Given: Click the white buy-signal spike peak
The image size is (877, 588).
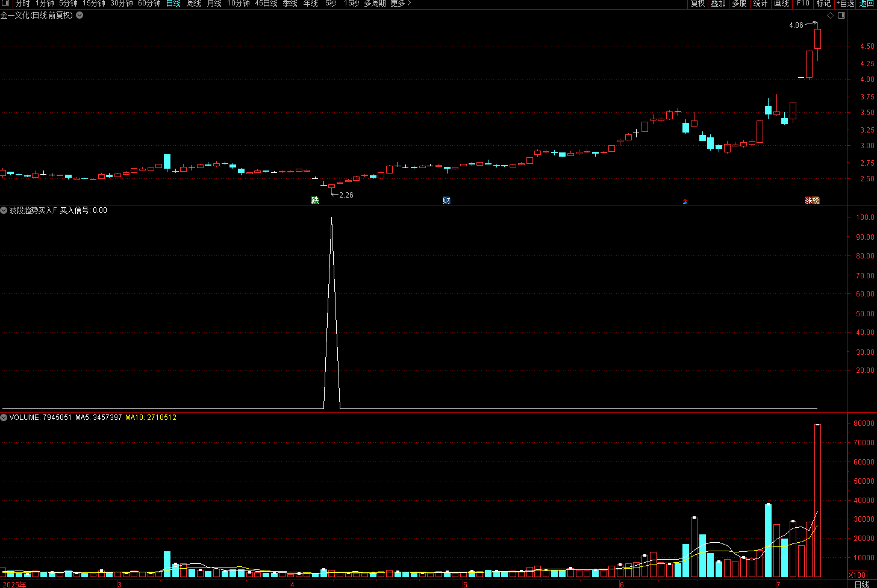Looking at the screenshot, I should click(332, 217).
